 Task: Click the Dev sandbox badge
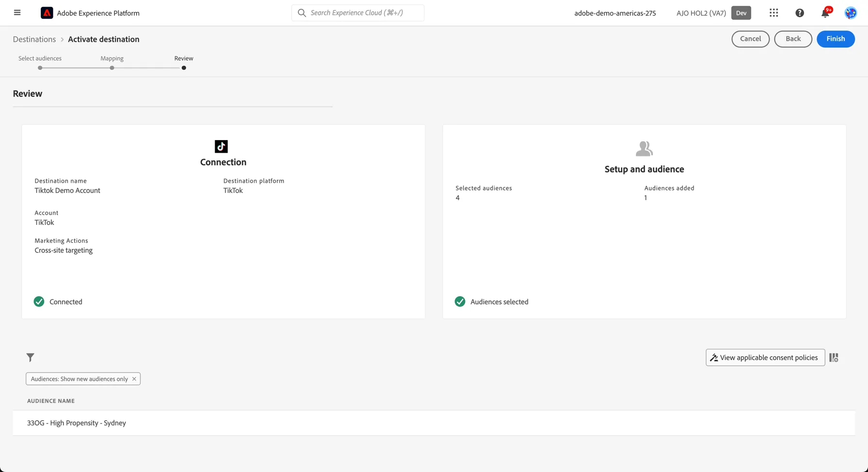tap(741, 13)
